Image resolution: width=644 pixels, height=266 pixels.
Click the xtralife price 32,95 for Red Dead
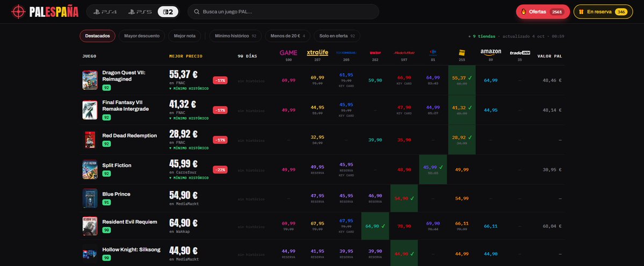pyautogui.click(x=317, y=137)
